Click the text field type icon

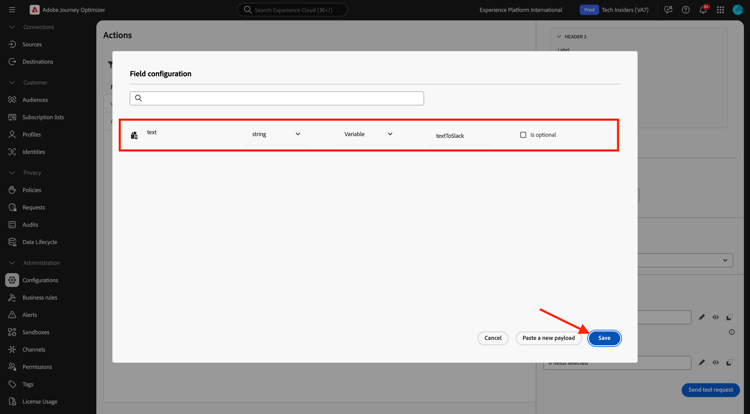coord(134,135)
